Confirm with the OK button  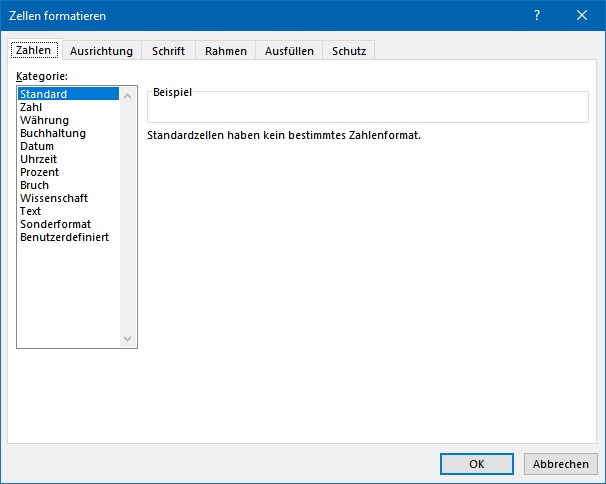click(477, 464)
